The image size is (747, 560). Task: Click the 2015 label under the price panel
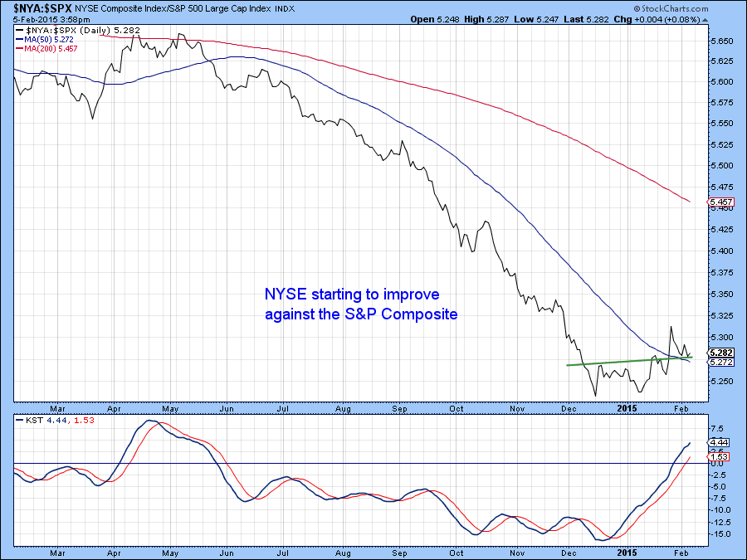pyautogui.click(x=627, y=408)
